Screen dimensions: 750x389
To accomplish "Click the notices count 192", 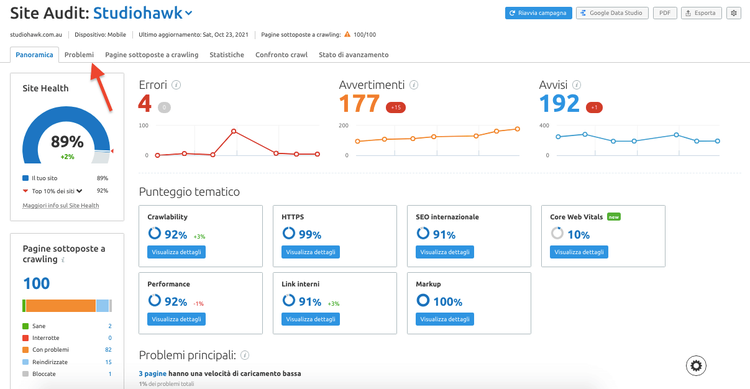I will click(x=559, y=104).
